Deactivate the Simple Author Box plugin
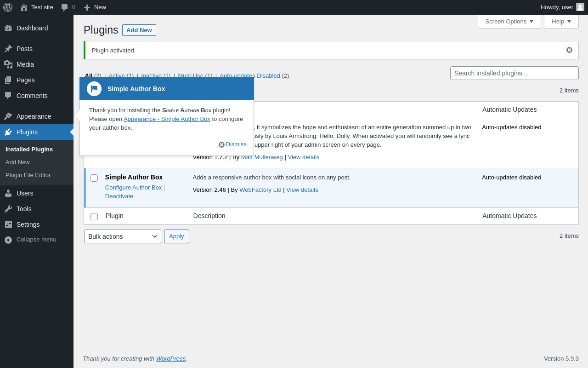 (x=119, y=196)
